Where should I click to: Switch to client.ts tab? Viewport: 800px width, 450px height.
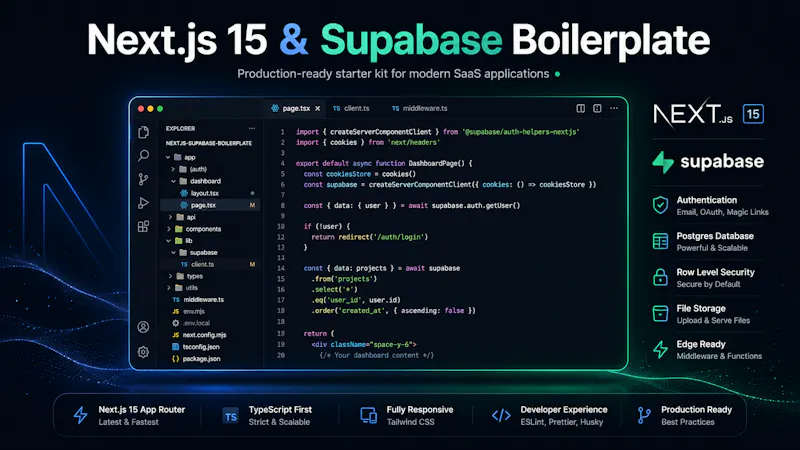351,108
